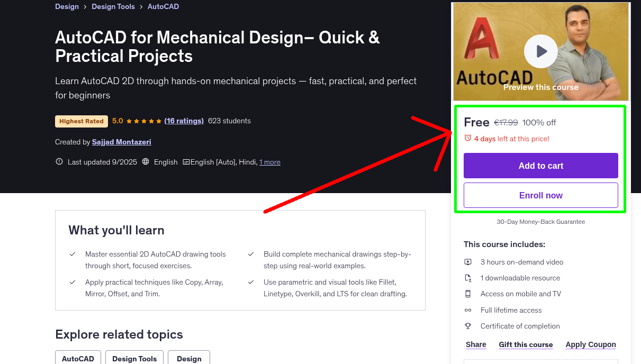641x364 pixels.
Task: Add the course to cart
Action: (x=540, y=166)
